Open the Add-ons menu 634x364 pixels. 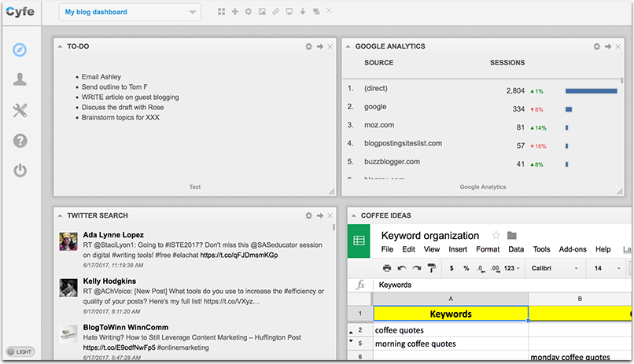[x=572, y=249]
